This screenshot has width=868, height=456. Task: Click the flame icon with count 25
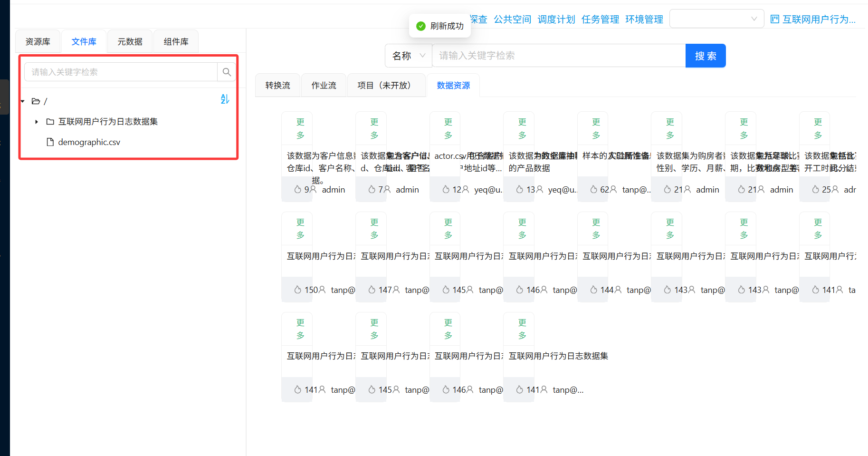(x=816, y=189)
